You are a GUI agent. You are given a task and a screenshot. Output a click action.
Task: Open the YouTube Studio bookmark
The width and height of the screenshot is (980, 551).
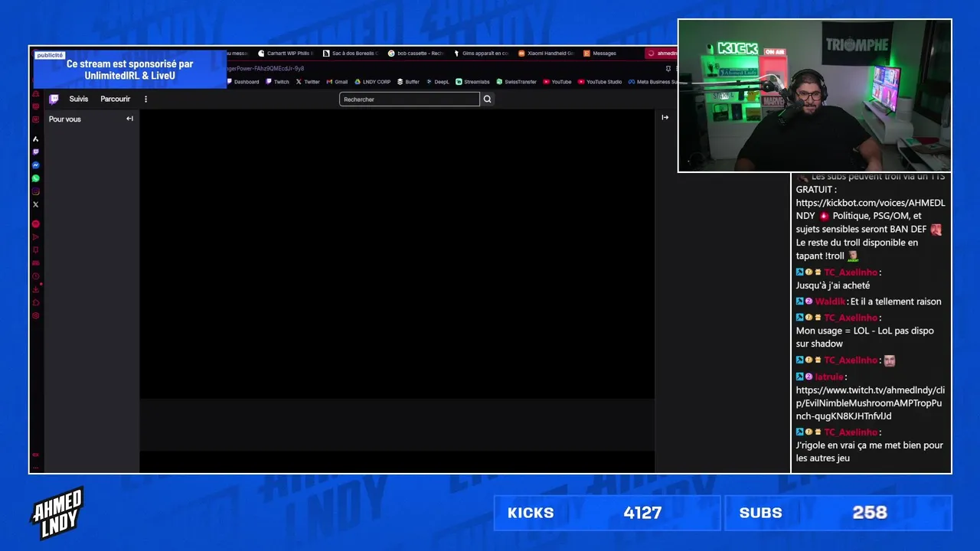600,82
